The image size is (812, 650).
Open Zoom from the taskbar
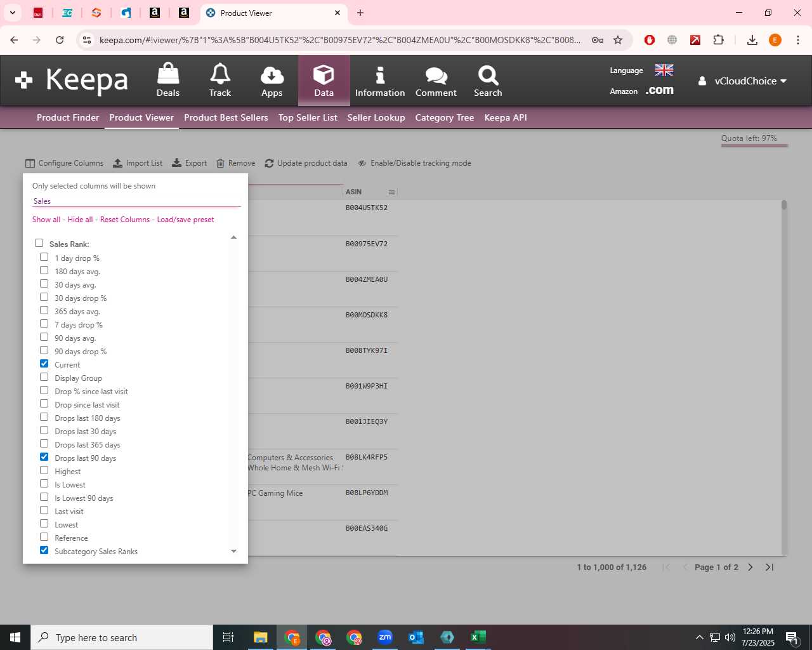click(385, 637)
